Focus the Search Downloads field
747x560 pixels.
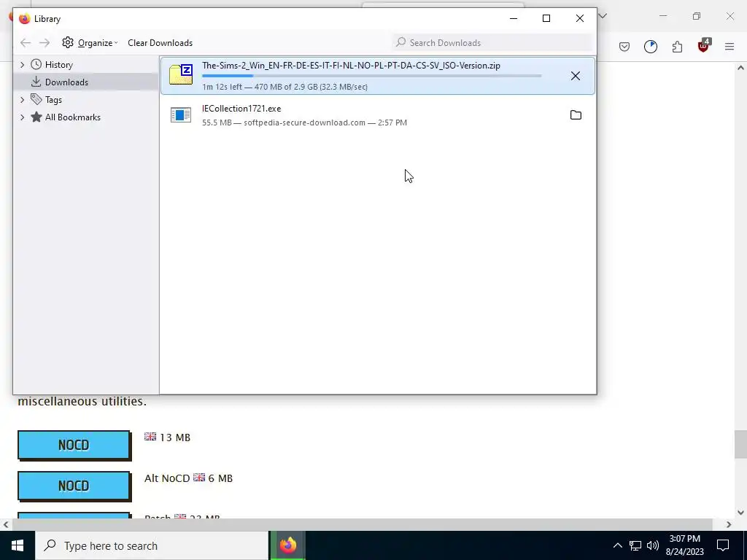click(x=492, y=43)
